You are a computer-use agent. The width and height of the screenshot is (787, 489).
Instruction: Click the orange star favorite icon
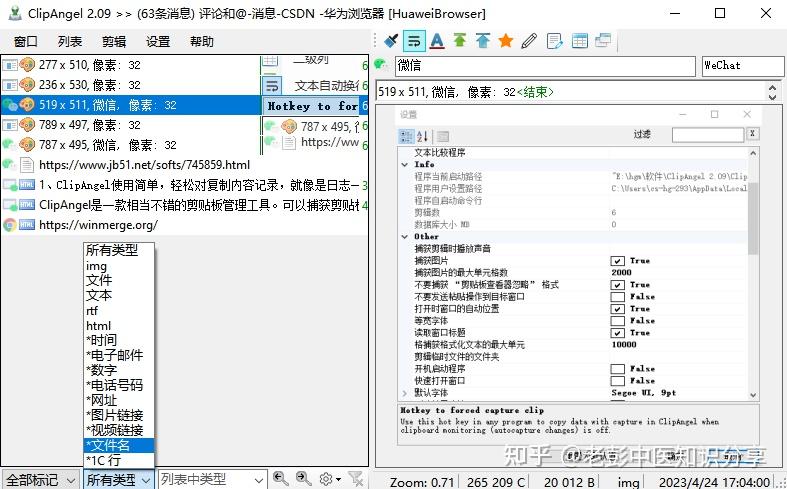pyautogui.click(x=506, y=41)
